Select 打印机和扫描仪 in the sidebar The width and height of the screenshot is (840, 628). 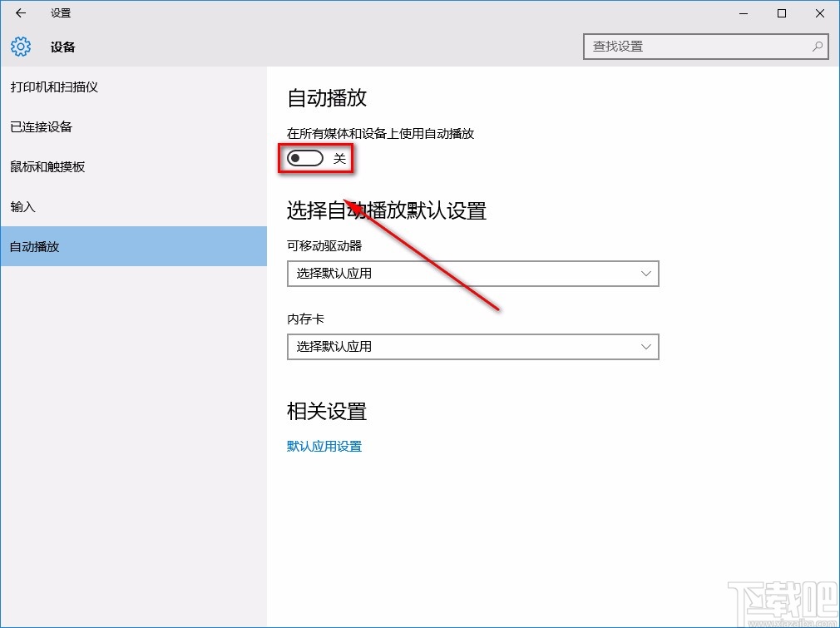pos(52,87)
